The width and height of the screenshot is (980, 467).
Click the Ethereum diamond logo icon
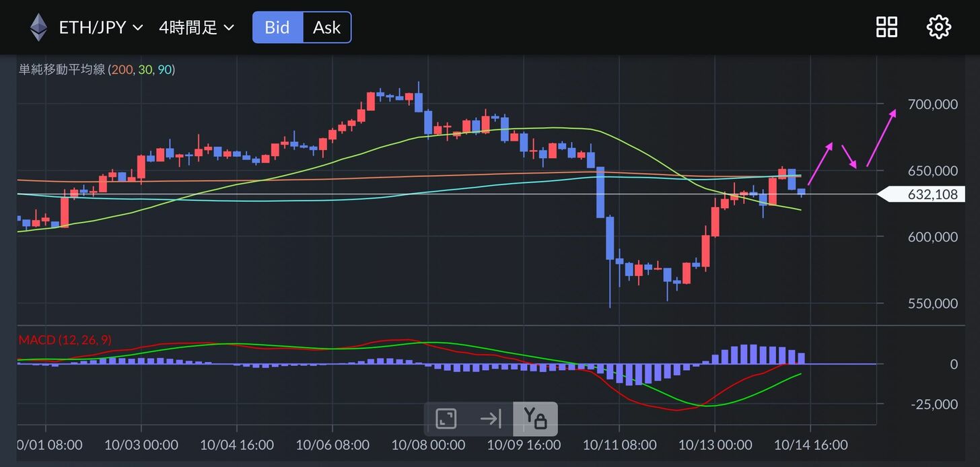tap(38, 28)
